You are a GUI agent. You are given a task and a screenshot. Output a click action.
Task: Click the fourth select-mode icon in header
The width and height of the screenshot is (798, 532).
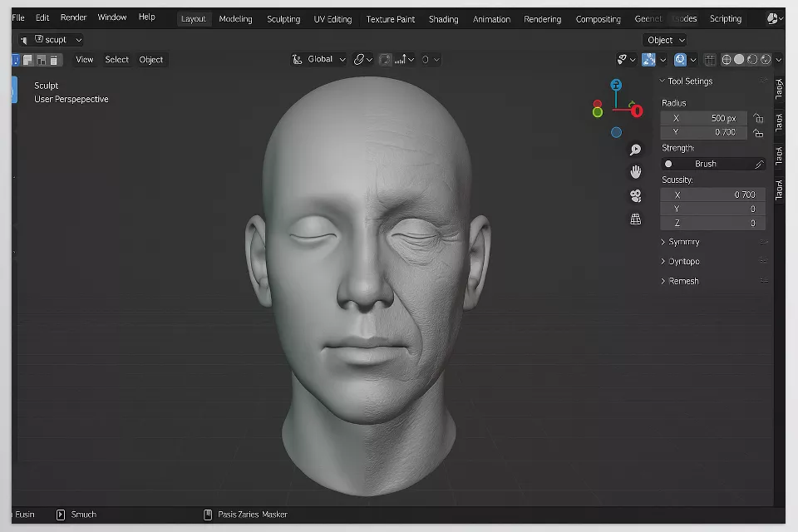click(54, 60)
